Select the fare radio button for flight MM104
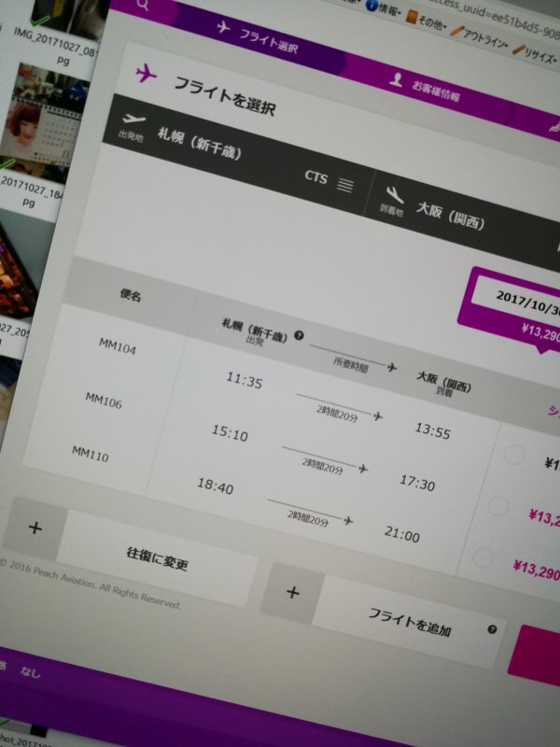The height and width of the screenshot is (747, 560). click(x=514, y=454)
